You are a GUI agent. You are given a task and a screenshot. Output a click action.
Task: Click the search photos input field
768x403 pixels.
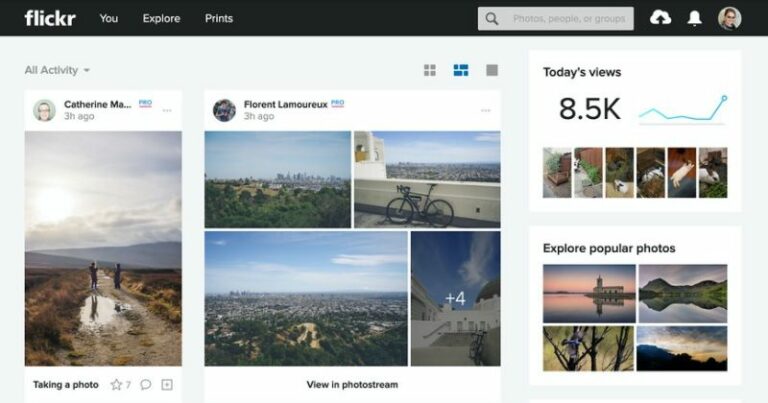pos(568,18)
